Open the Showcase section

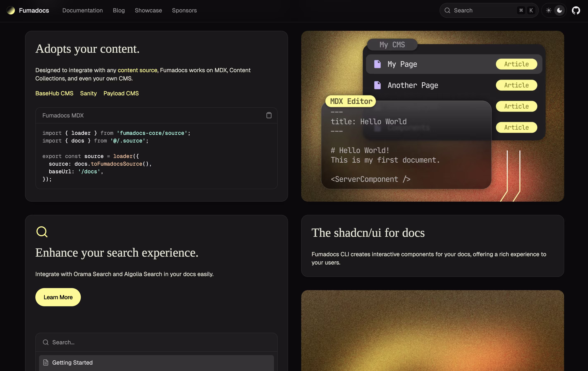click(x=148, y=10)
